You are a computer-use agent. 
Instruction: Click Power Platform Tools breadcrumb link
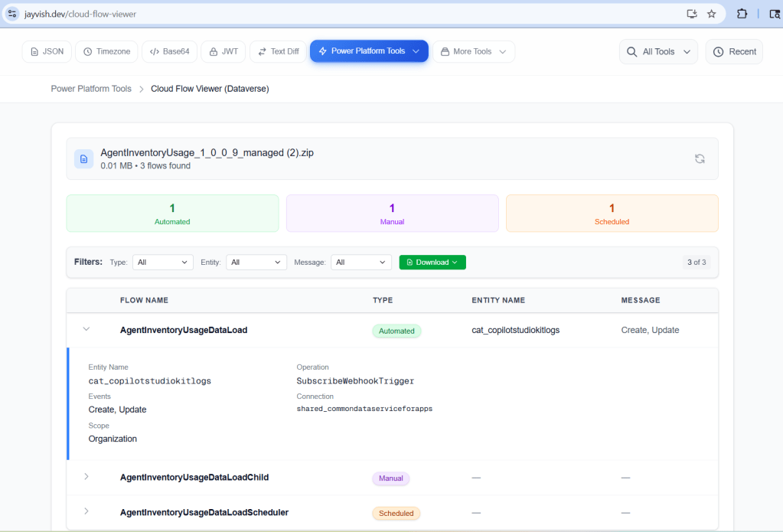[x=91, y=89]
